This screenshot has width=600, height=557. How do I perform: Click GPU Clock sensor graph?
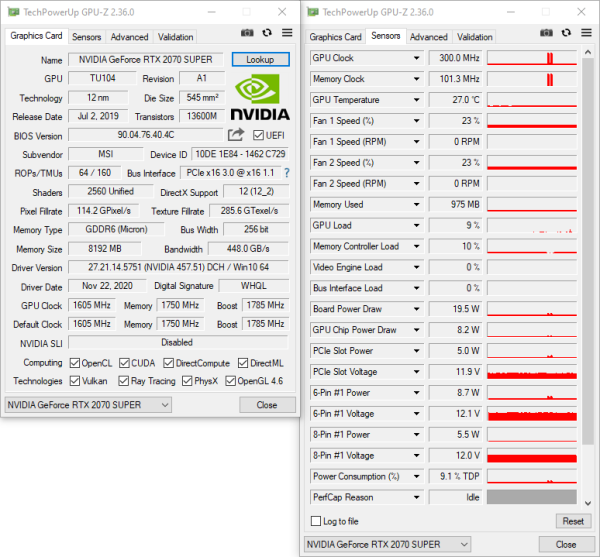[x=532, y=58]
